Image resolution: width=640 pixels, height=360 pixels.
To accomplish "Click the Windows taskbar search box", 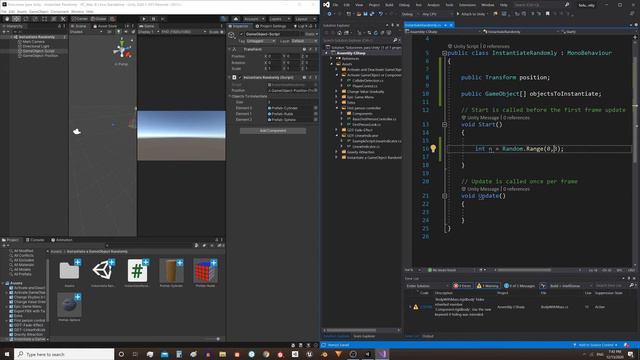I will [x=64, y=354].
